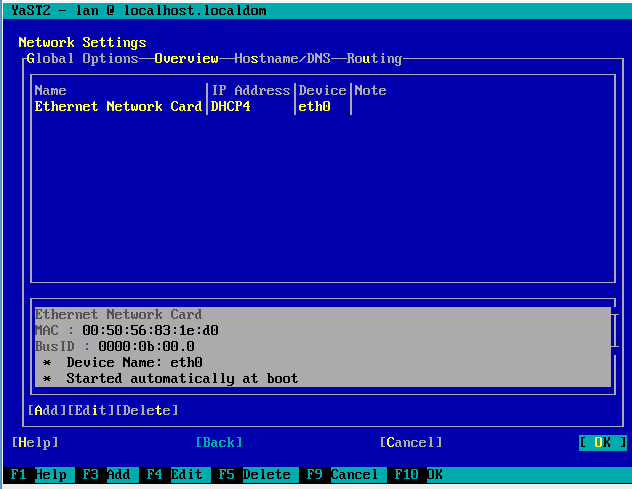Click the Note column header
Viewport: 632px width, 489px height.
coord(370,90)
